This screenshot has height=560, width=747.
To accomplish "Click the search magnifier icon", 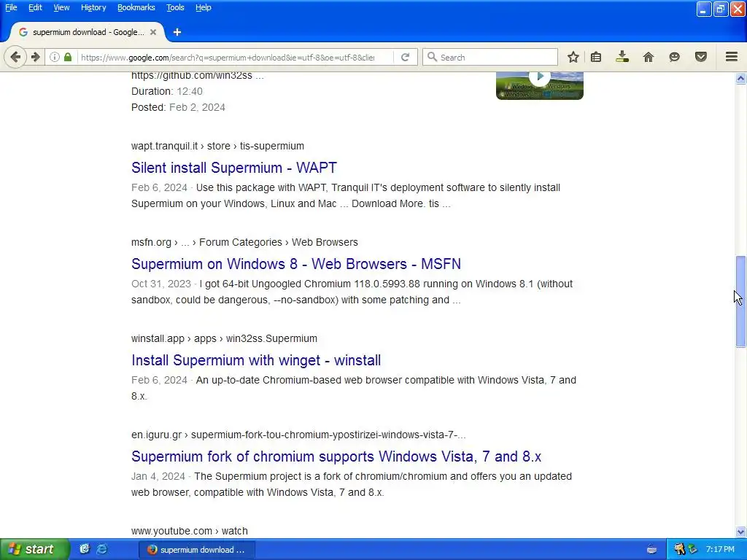I will [x=432, y=57].
